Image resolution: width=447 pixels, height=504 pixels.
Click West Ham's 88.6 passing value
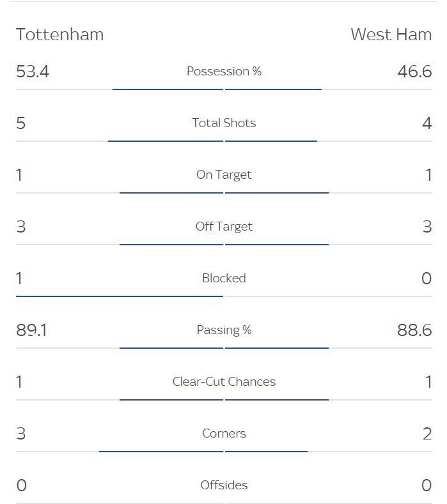click(x=414, y=330)
